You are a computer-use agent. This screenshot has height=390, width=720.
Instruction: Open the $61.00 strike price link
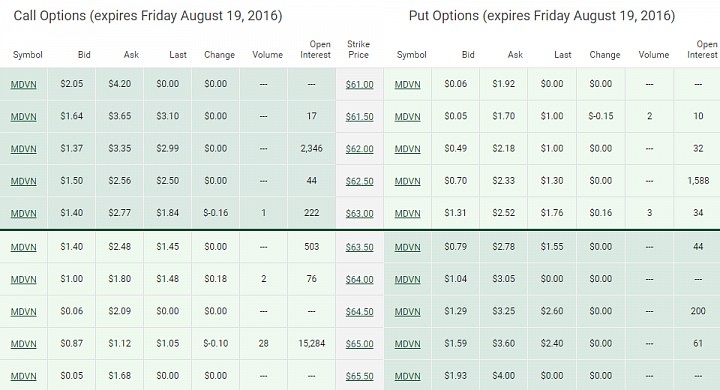coord(359,85)
